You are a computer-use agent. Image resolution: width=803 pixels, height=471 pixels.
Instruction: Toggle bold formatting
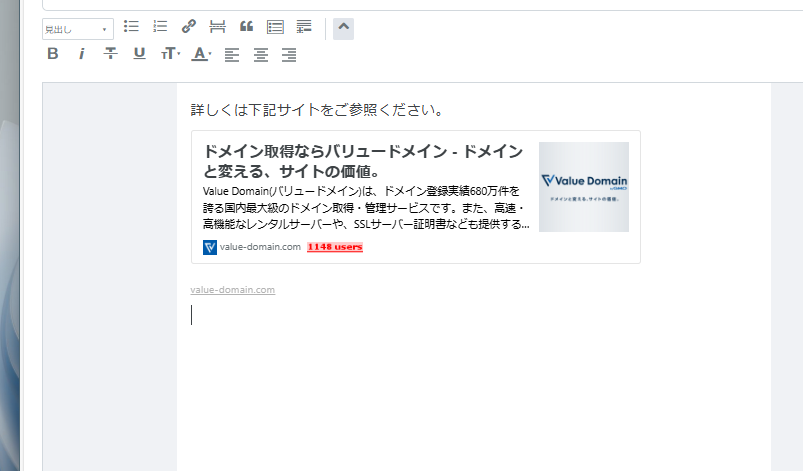pos(53,54)
